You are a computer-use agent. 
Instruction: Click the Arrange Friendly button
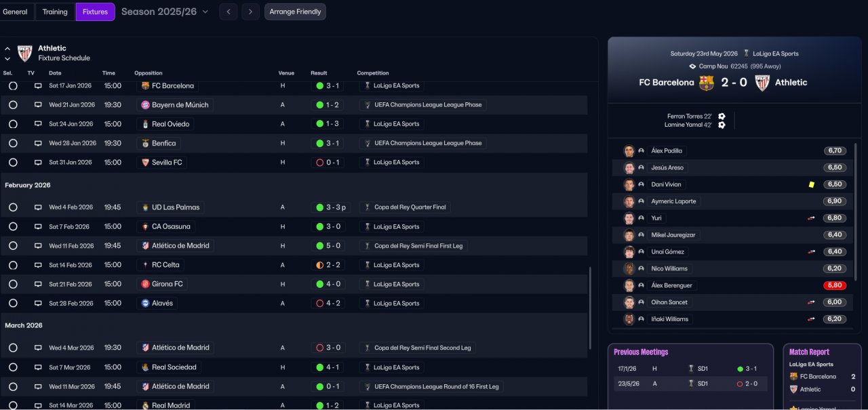(295, 12)
